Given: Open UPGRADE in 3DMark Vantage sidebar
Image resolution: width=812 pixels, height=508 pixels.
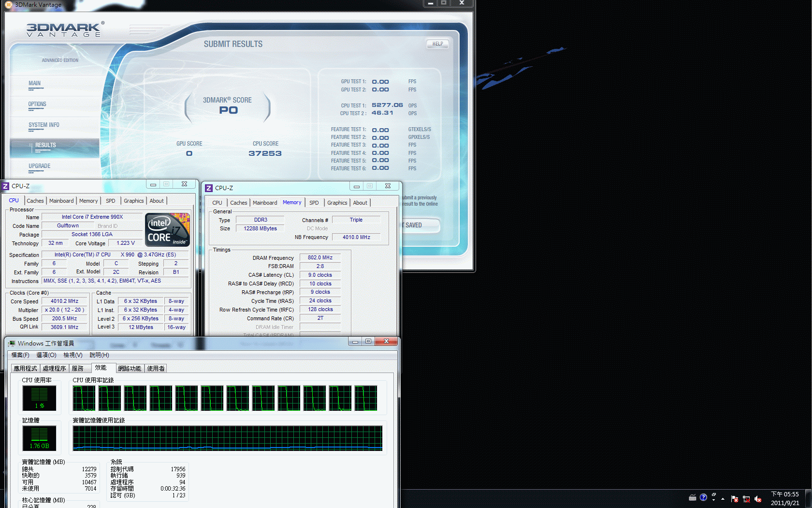Looking at the screenshot, I should [x=39, y=166].
